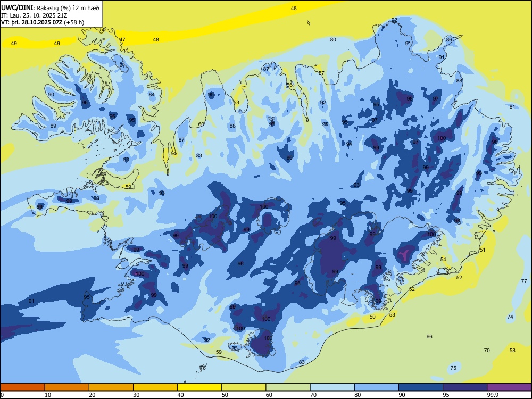Click the humidity value '51' on the map

coord(482,250)
